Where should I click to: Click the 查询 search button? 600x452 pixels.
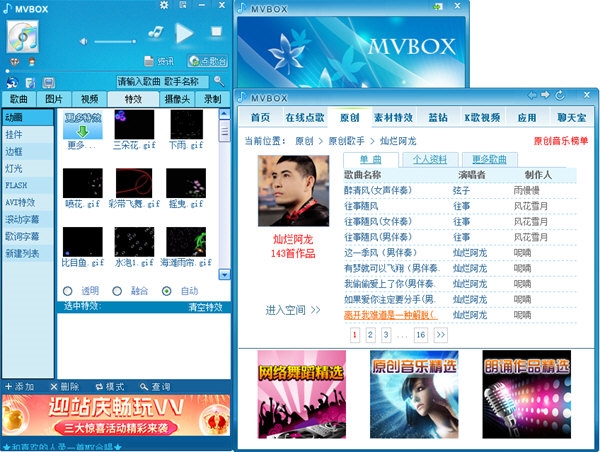click(x=155, y=387)
